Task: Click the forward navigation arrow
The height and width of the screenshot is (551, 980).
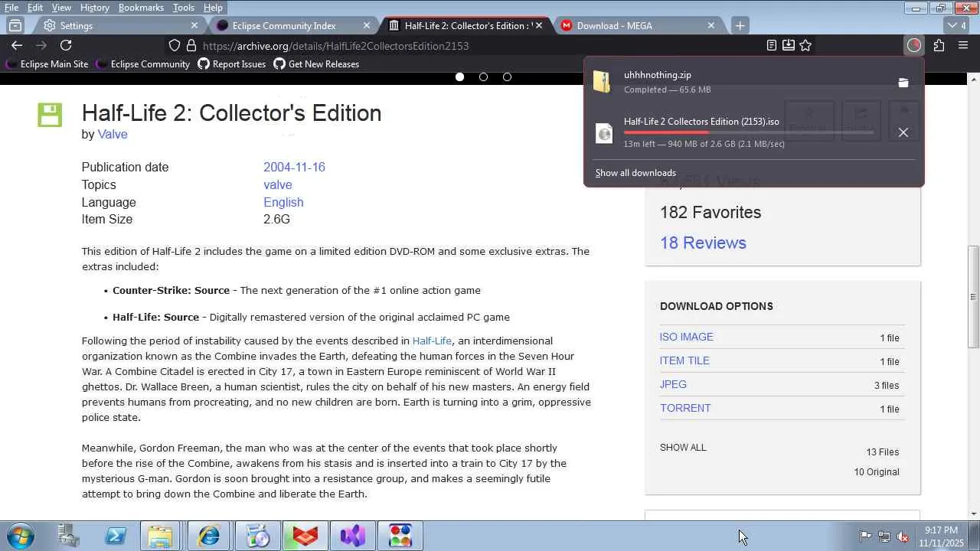Action: click(x=41, y=45)
